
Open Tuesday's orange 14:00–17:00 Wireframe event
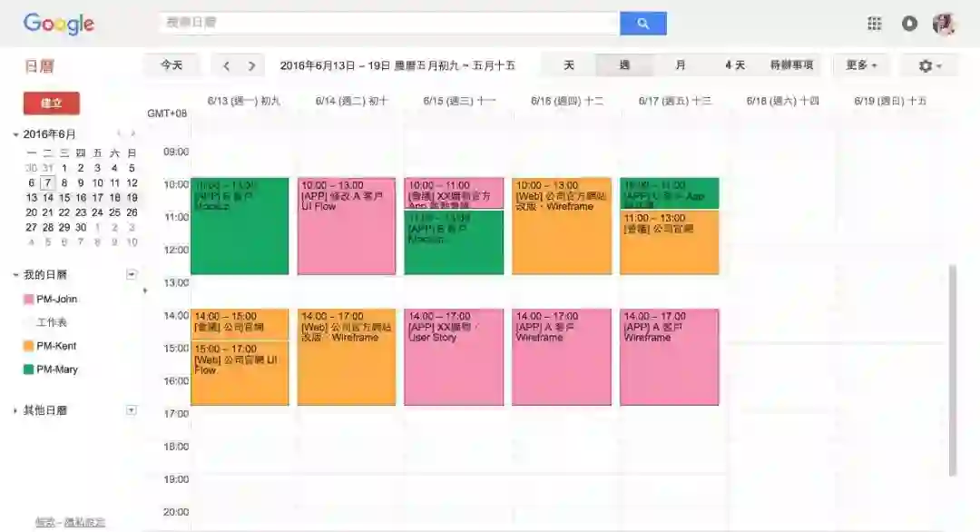point(347,357)
